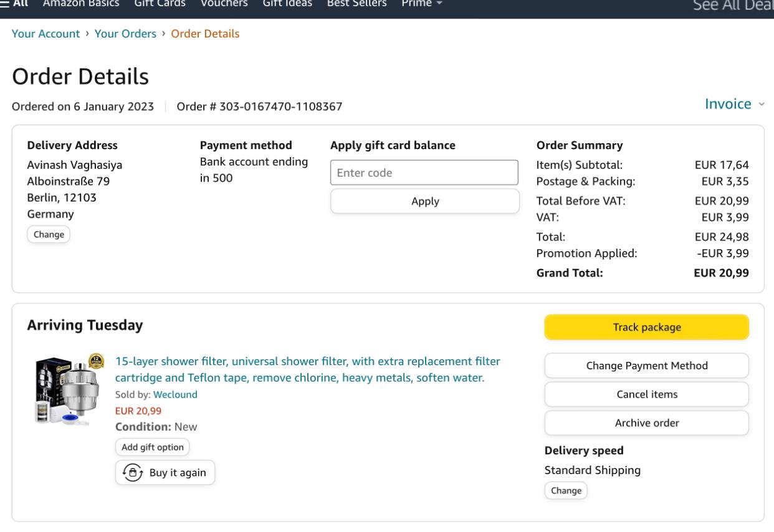Expand the Invoice dropdown
Viewport: 774px width, 532px height.
tap(734, 104)
